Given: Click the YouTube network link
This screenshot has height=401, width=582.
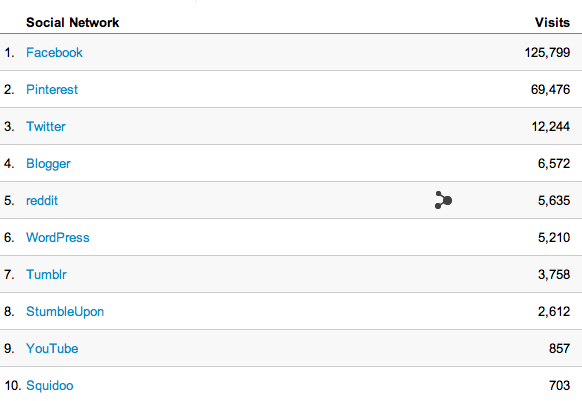Looking at the screenshot, I should 52,348.
